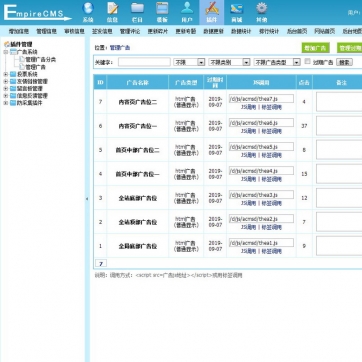Toggle the 过期广告 checkbox
362x362 pixels.
(x=308, y=61)
